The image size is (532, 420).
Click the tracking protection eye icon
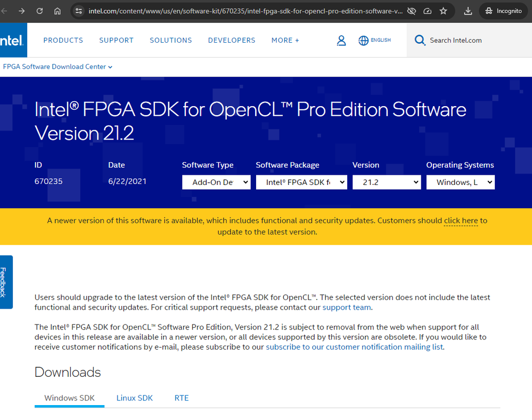412,11
